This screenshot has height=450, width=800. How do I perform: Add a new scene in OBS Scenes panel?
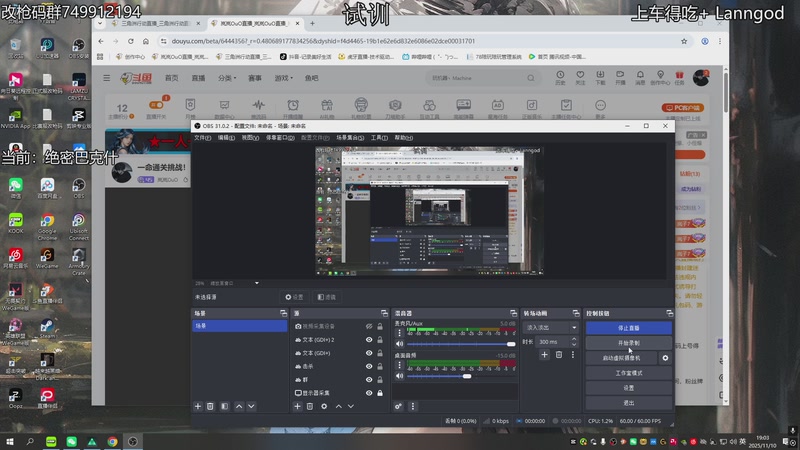[x=198, y=406]
